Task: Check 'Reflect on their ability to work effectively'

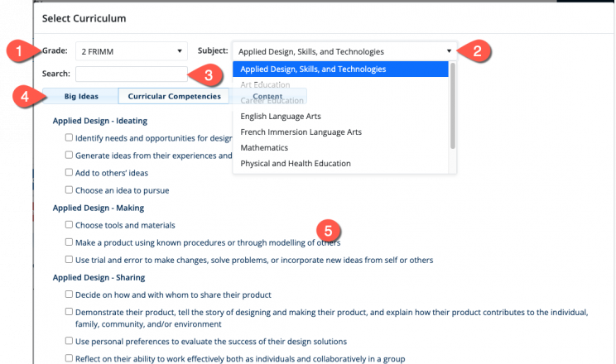Action: click(x=69, y=358)
